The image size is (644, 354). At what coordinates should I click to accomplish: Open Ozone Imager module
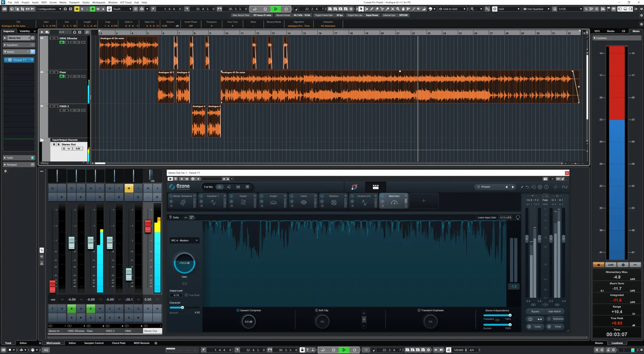tap(273, 201)
